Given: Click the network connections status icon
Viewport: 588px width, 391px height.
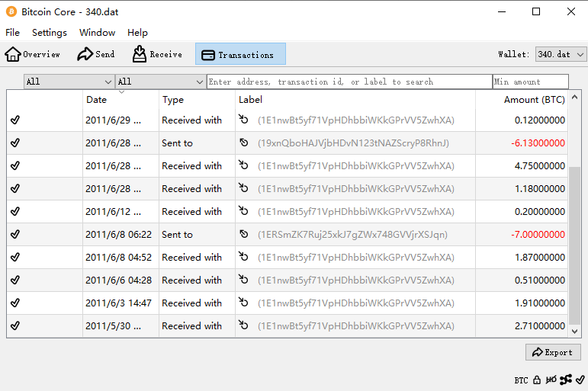Looking at the screenshot, I should tap(565, 380).
